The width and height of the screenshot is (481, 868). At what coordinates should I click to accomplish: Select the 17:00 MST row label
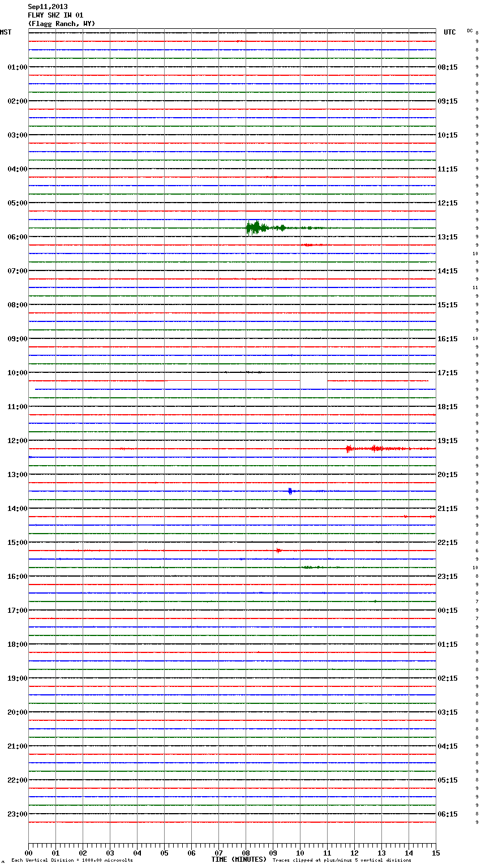(18, 611)
